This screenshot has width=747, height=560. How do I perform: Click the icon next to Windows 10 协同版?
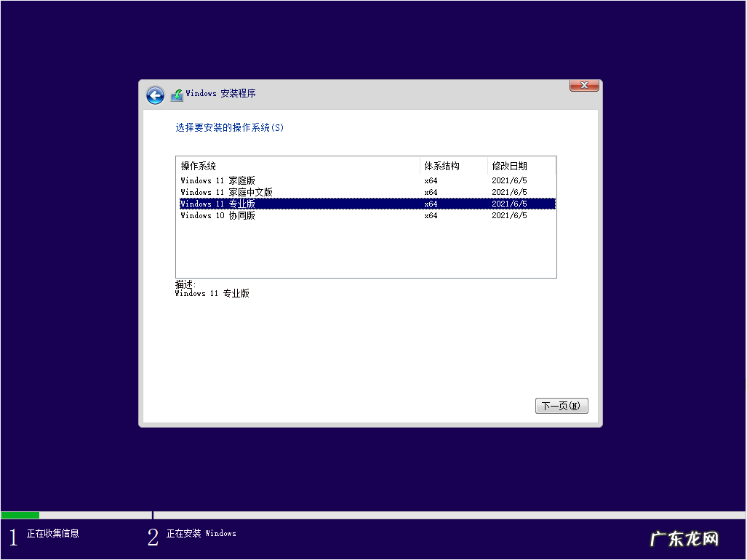tap(181, 215)
